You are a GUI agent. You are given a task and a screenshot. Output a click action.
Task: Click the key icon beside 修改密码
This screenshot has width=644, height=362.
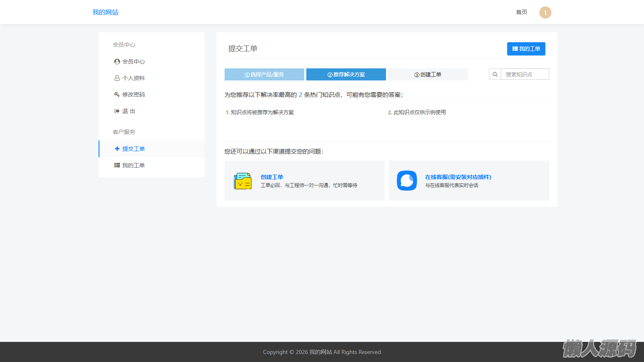(x=117, y=95)
